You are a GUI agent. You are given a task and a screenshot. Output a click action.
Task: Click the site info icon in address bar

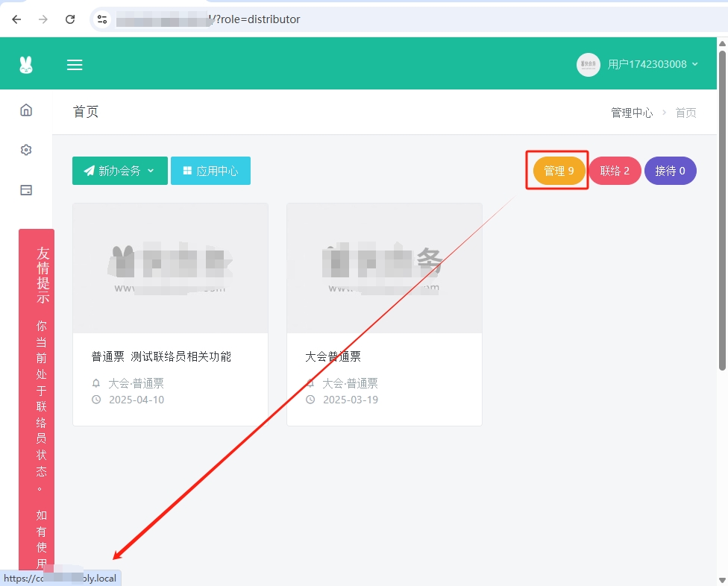(103, 19)
